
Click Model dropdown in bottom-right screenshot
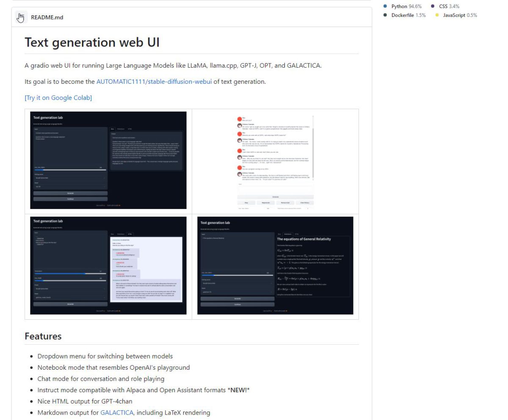pos(237,291)
